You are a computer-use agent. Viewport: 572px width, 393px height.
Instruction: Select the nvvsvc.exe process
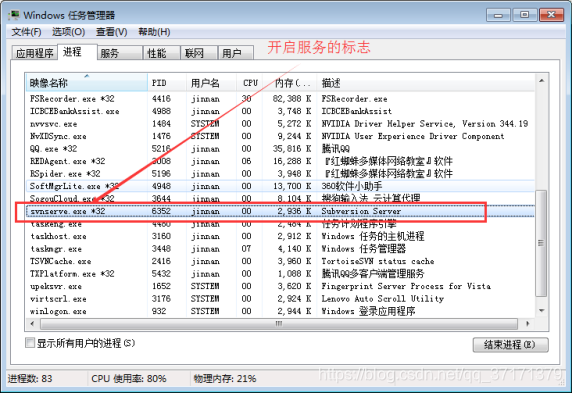click(x=280, y=124)
